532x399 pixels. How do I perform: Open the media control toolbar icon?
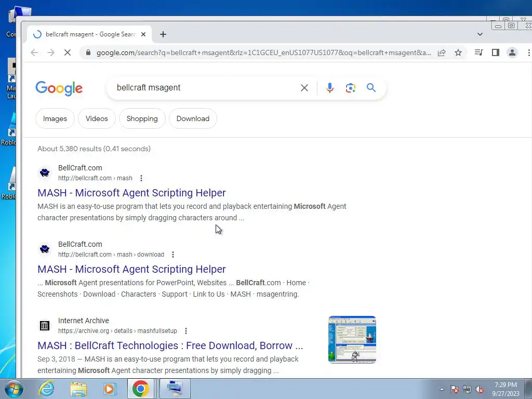coord(478,52)
